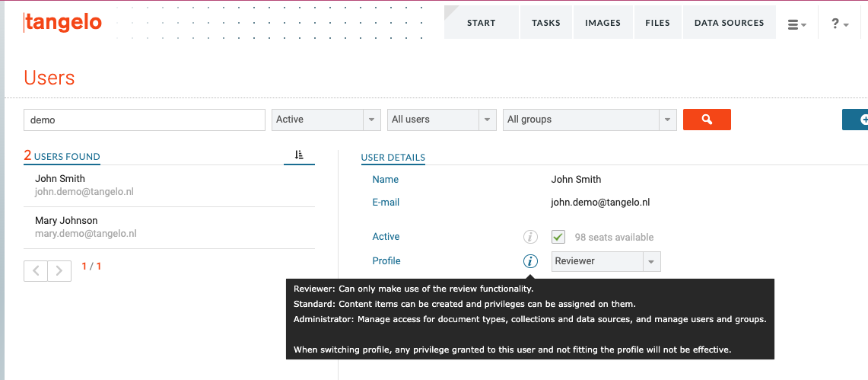
Task: Click the sort order icon above users list
Action: pyautogui.click(x=299, y=155)
